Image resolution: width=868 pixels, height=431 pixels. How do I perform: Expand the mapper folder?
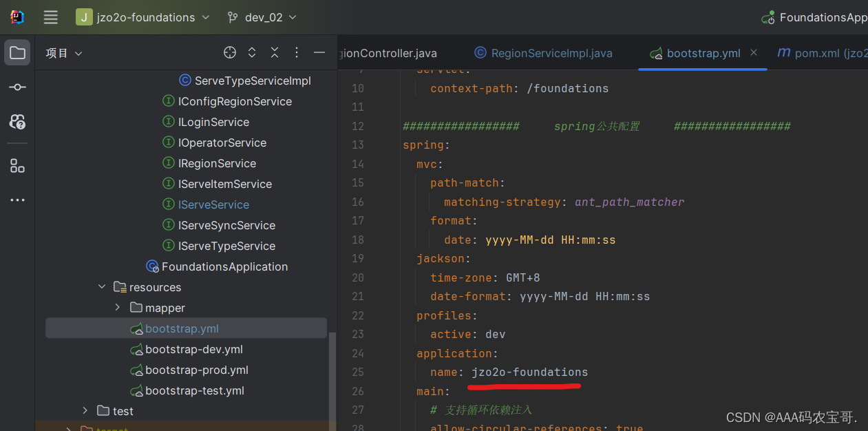coord(118,308)
